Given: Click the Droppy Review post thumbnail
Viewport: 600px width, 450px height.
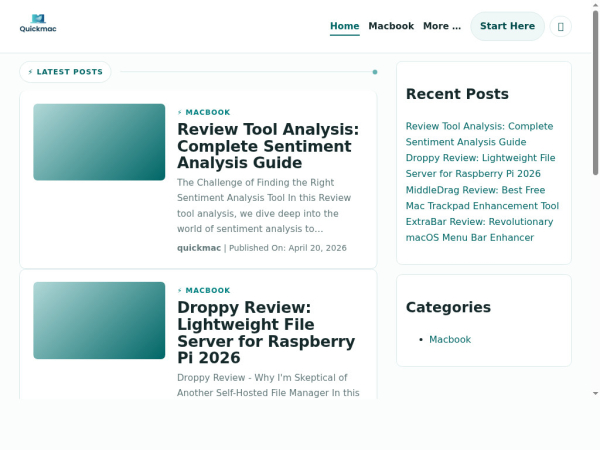Looking at the screenshot, I should 99,320.
